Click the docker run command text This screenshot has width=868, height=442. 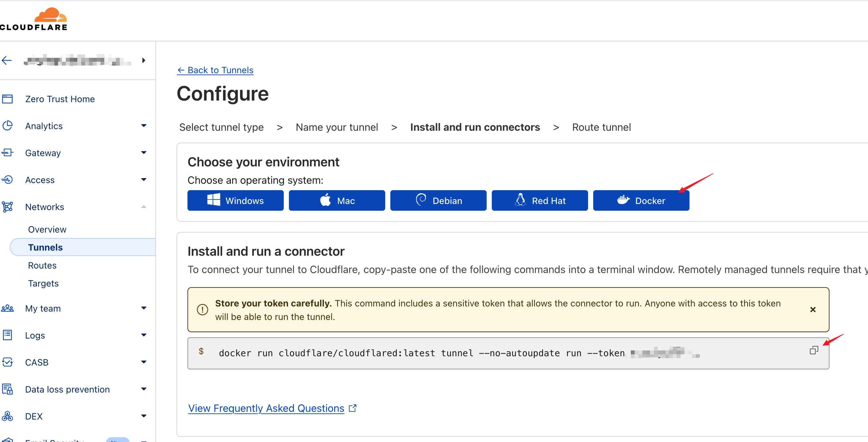tap(421, 353)
